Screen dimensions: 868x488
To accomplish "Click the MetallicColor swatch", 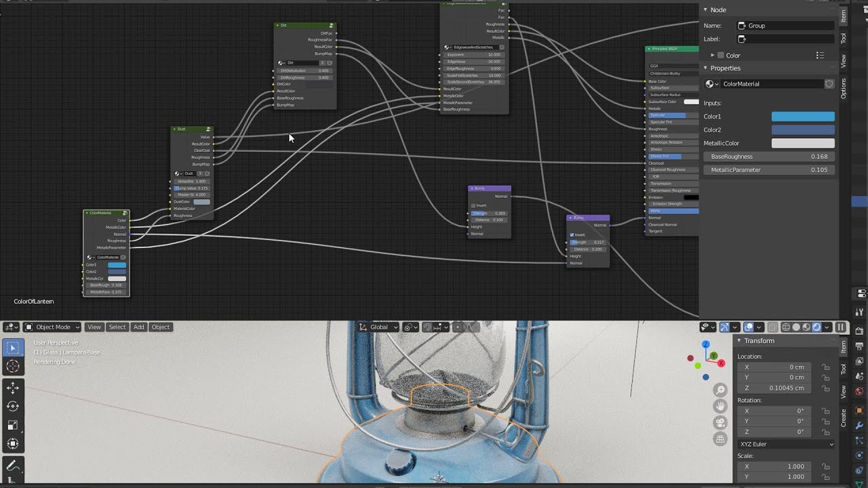I will (803, 143).
